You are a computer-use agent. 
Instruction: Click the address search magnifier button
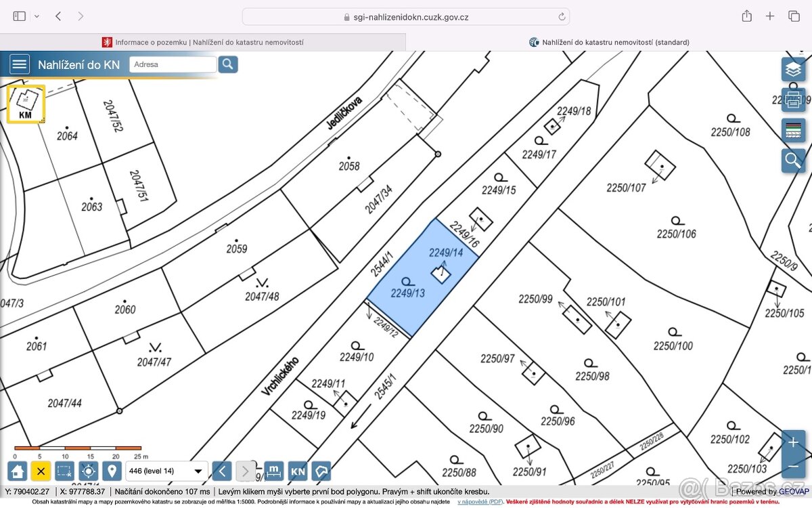click(228, 64)
